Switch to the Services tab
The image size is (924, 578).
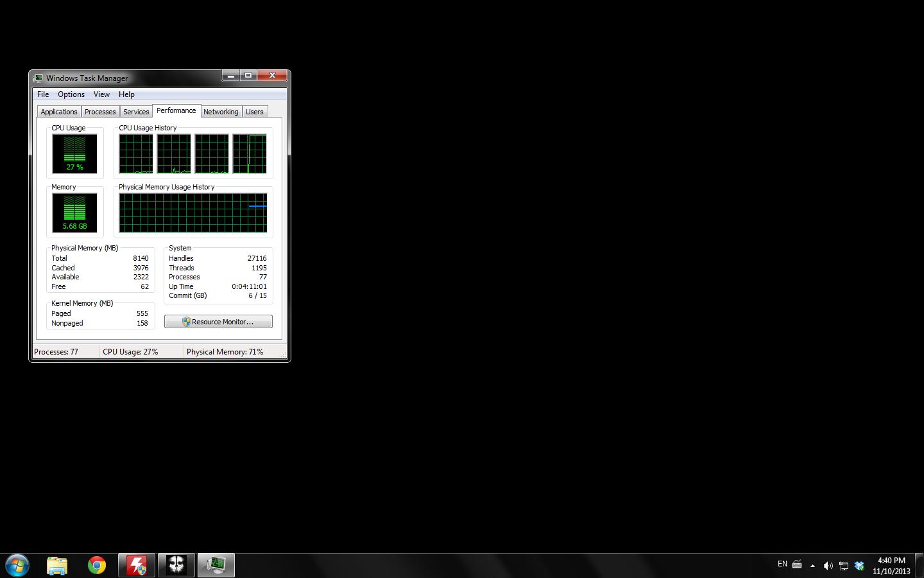tap(136, 112)
